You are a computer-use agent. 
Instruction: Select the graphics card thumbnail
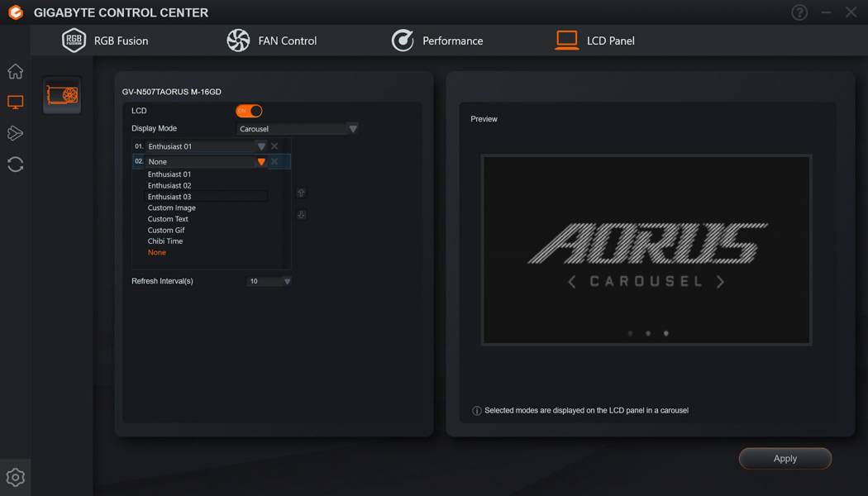pyautogui.click(x=62, y=95)
